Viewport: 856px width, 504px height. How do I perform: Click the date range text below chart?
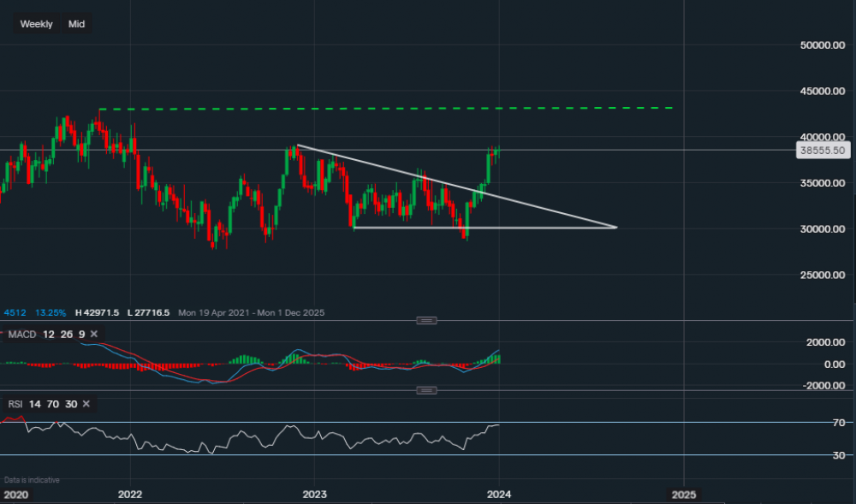coord(251,313)
